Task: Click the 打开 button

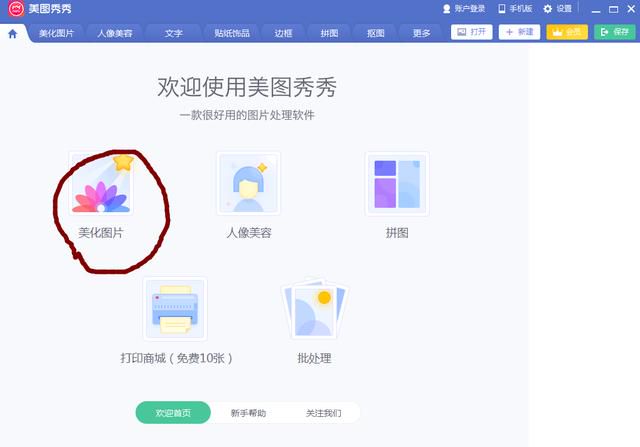Action: 471,32
